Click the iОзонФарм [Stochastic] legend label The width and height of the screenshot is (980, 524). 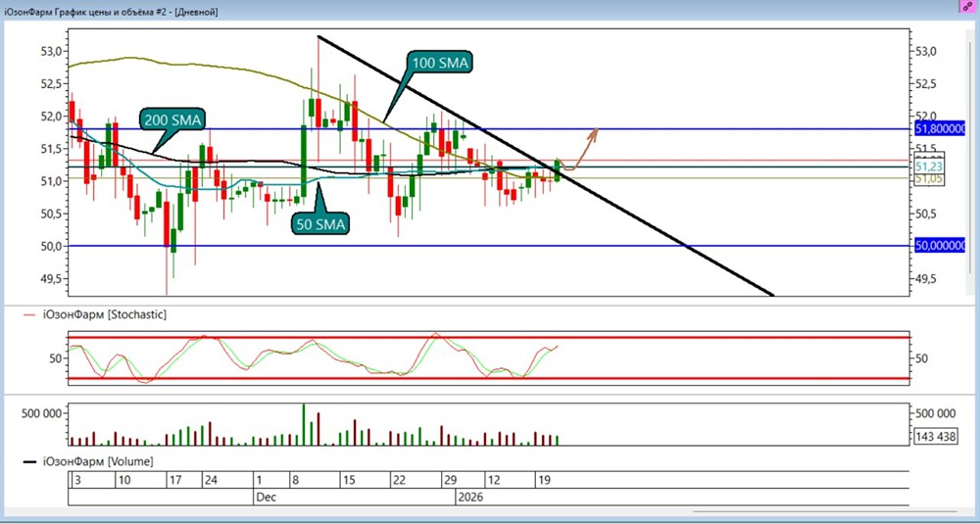click(105, 314)
